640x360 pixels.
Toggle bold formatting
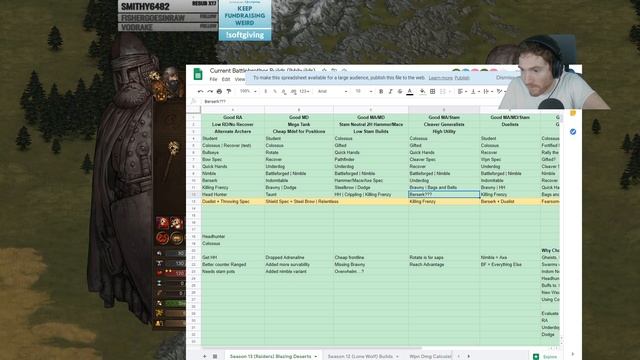381,91
